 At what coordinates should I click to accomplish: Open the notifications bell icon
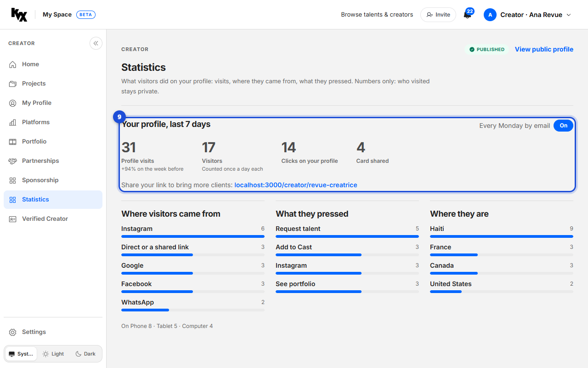(467, 15)
